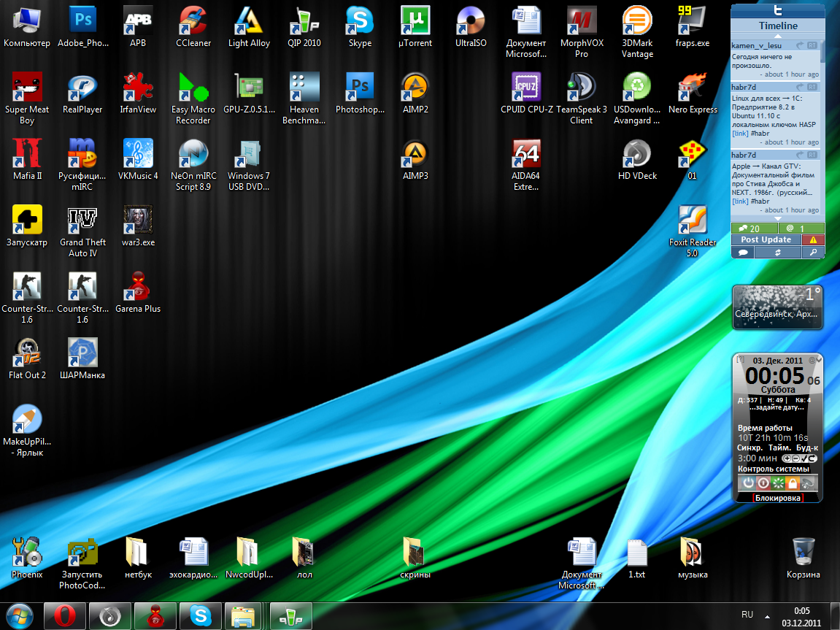Click the war3.exe desktop icon
The image size is (840, 630).
pyautogui.click(x=138, y=226)
